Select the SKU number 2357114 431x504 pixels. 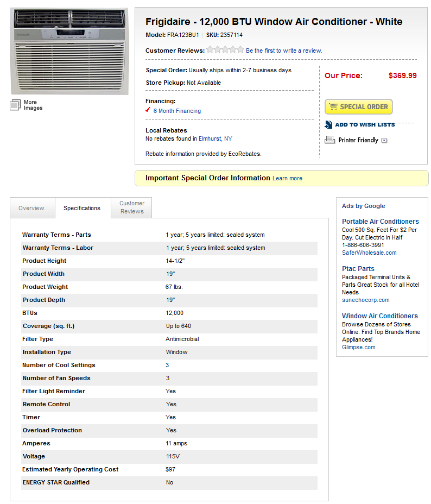231,35
